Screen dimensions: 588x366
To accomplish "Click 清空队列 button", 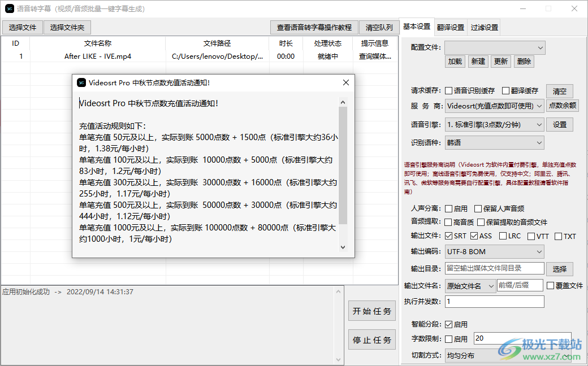I will (x=379, y=27).
